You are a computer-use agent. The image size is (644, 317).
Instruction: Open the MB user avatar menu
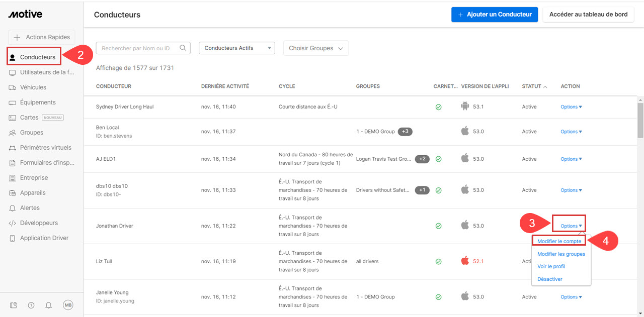[x=68, y=305]
